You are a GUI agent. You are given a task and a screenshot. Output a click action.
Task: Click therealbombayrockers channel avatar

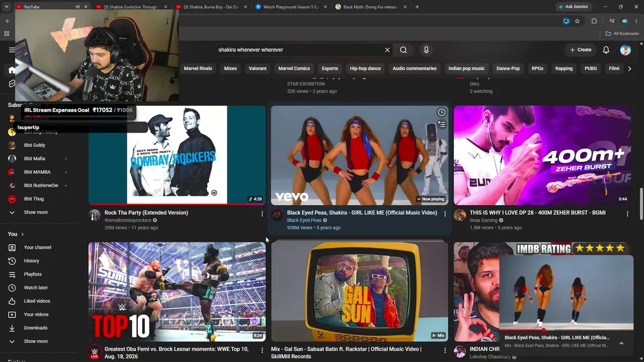95,215
